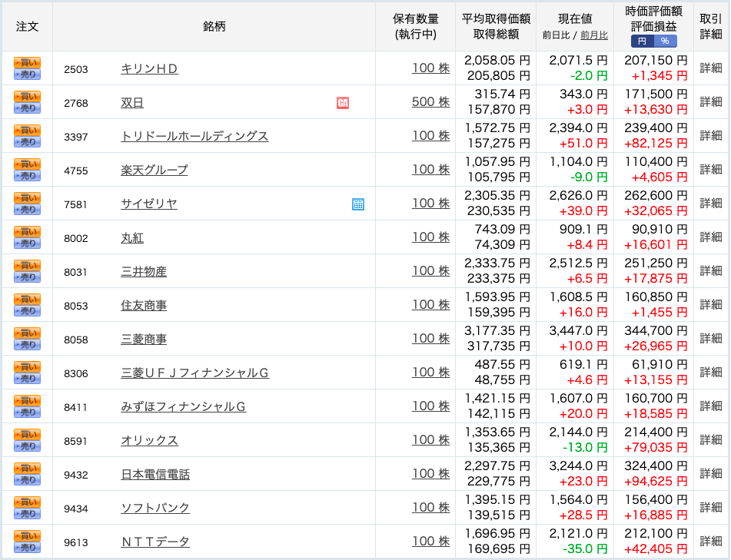Open 詳細 for サイゼリヤ row
The image size is (731, 560).
pos(711,204)
